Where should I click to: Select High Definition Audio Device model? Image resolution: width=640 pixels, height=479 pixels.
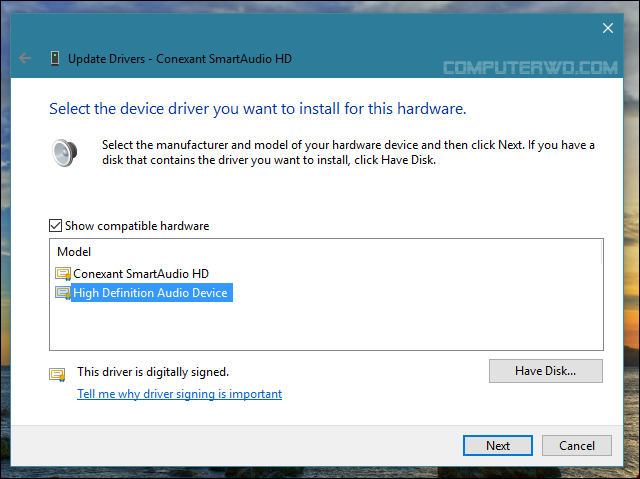point(152,293)
